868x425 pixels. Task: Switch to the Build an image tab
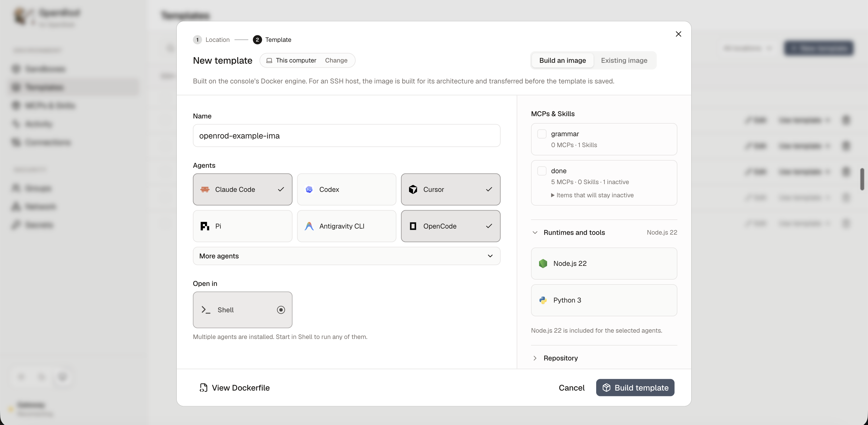(562, 61)
